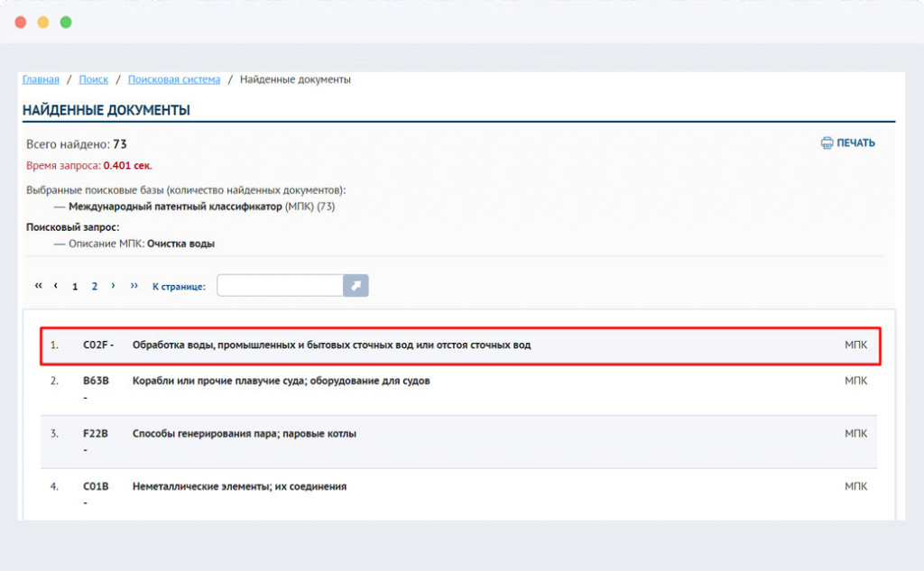This screenshot has height=571, width=924.
Task: Click inside the К странице page number field
Action: pyautogui.click(x=280, y=285)
